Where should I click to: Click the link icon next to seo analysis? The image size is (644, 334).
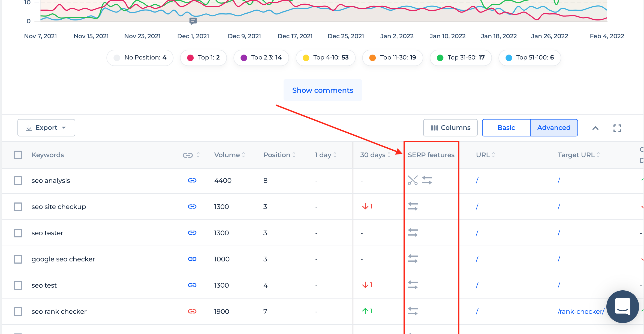click(192, 180)
